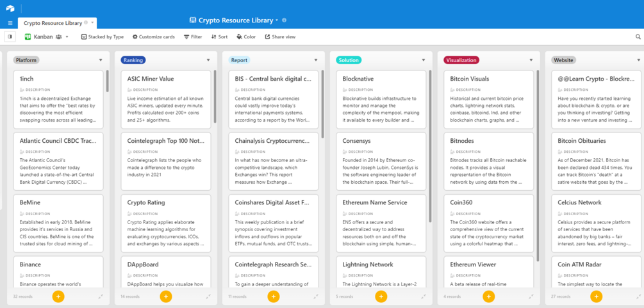Add a record to Visualization stack
Screen dimensions: 644x308
click(x=489, y=296)
